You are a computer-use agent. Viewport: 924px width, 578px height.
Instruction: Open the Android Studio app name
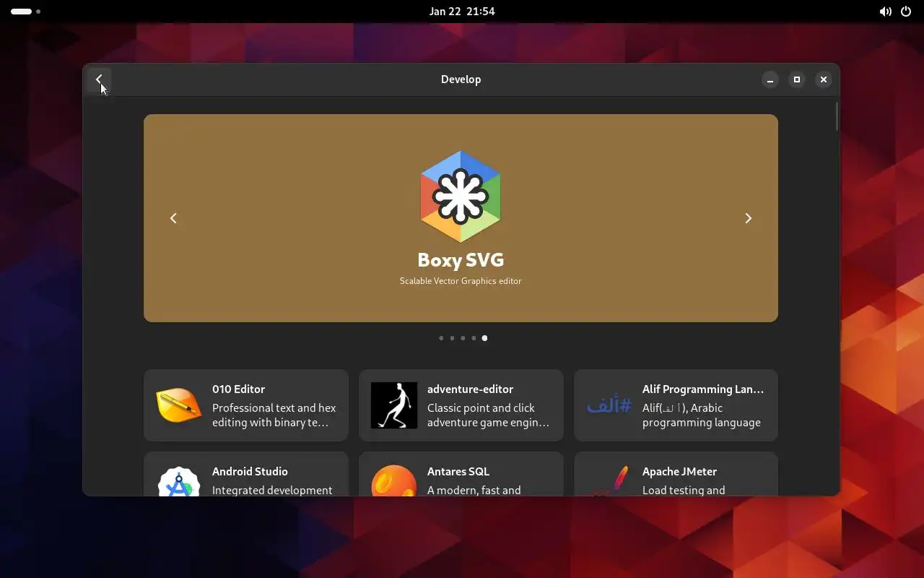[x=250, y=471]
